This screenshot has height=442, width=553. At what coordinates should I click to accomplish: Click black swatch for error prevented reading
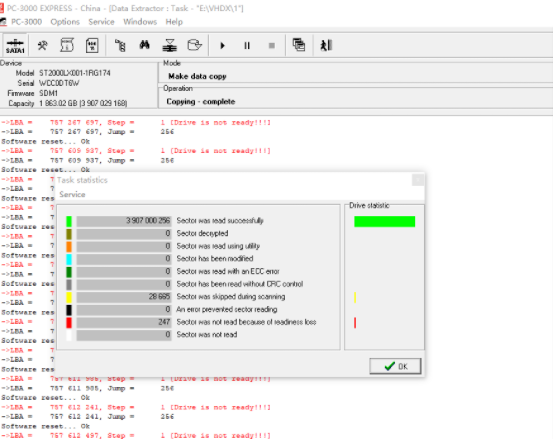point(69,310)
